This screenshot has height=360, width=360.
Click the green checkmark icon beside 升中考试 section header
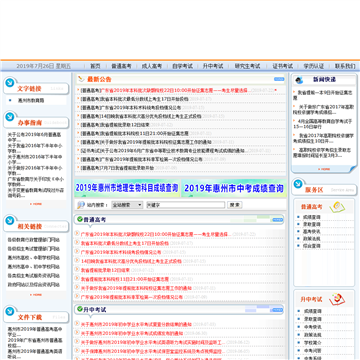(x=80, y=309)
